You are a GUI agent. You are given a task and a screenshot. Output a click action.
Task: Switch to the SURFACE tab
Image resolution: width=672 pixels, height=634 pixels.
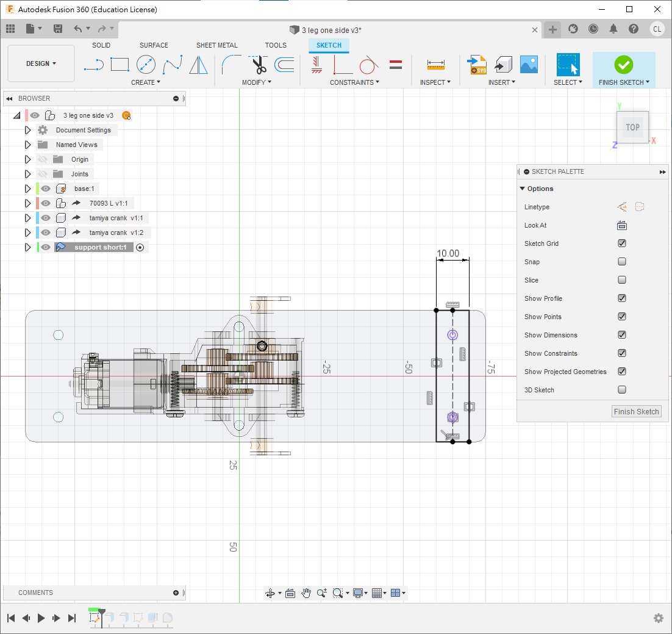(154, 45)
